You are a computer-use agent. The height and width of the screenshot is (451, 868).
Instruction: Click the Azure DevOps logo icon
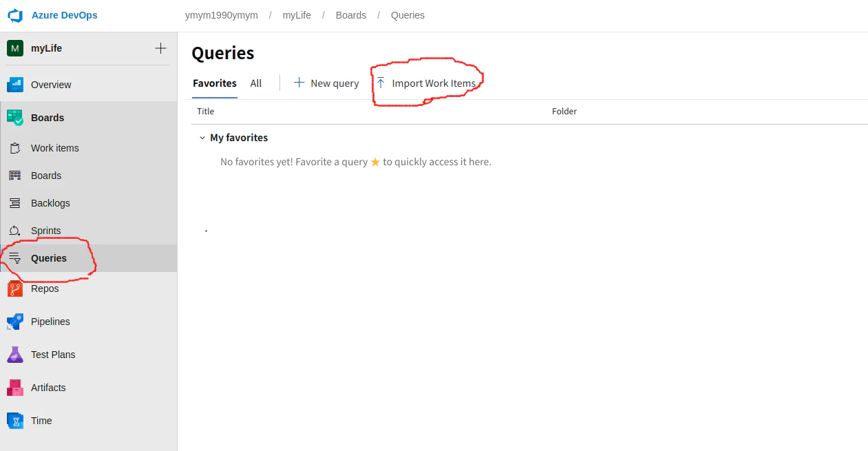point(15,15)
